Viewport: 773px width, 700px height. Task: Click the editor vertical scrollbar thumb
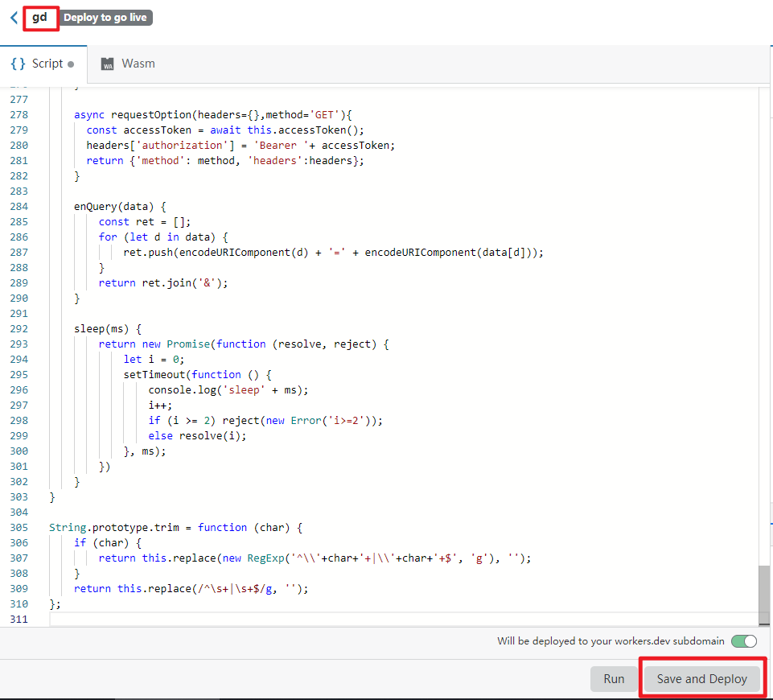coord(764,594)
